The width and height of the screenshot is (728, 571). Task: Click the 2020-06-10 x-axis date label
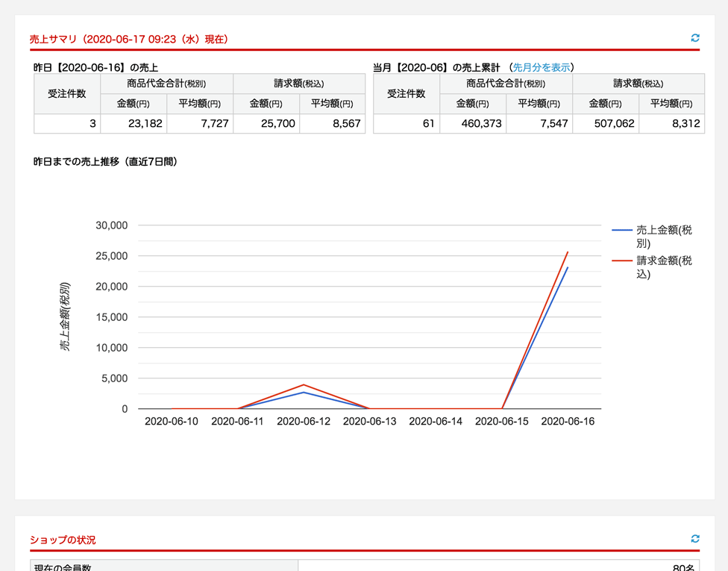[172, 422]
